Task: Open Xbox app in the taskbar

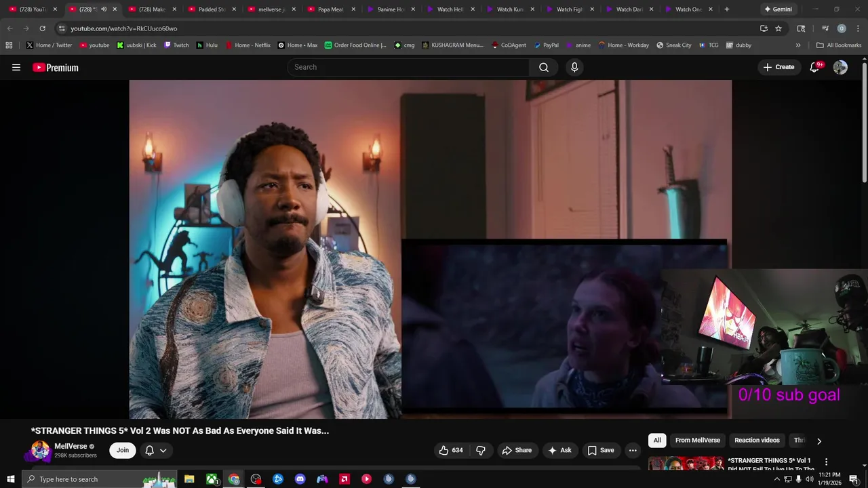Action: click(x=212, y=479)
